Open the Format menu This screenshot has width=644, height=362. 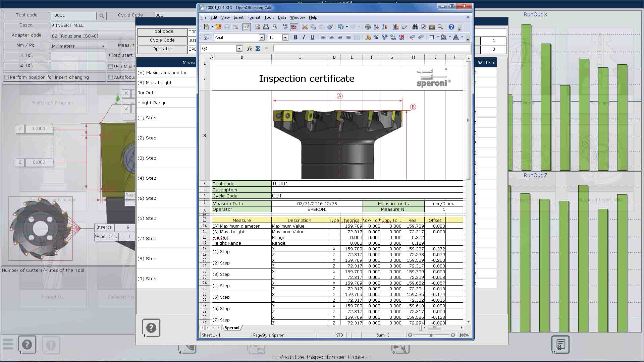pyautogui.click(x=254, y=17)
